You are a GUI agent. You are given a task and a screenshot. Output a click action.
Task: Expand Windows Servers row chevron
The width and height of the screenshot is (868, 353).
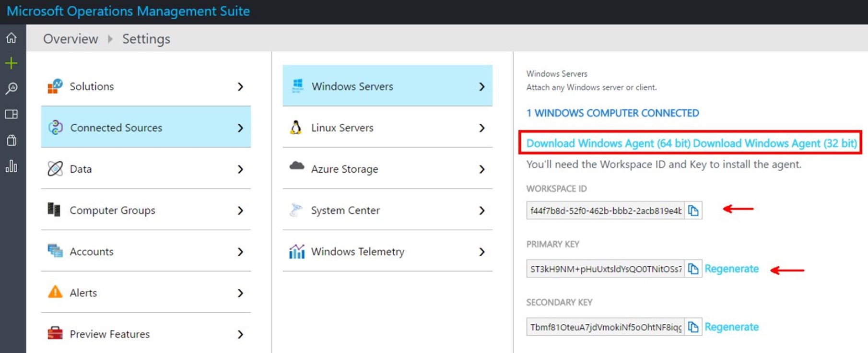point(482,87)
